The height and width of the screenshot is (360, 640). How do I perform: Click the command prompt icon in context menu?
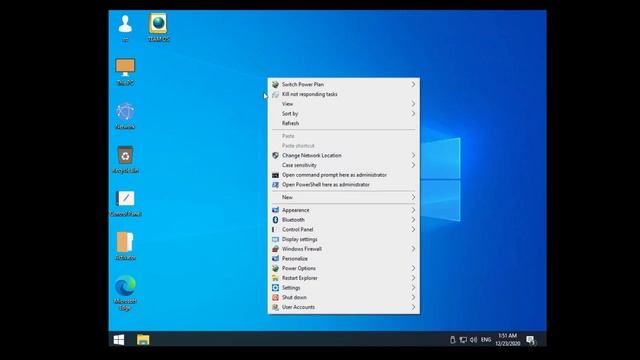276,175
